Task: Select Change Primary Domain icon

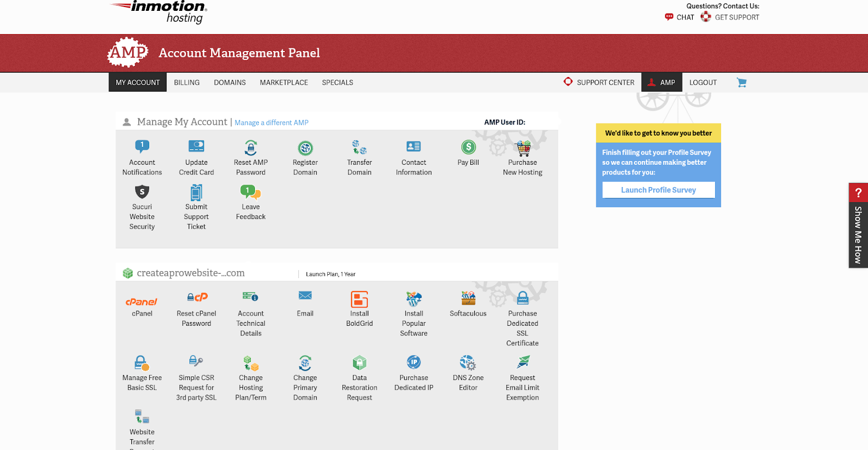Action: tap(305, 363)
